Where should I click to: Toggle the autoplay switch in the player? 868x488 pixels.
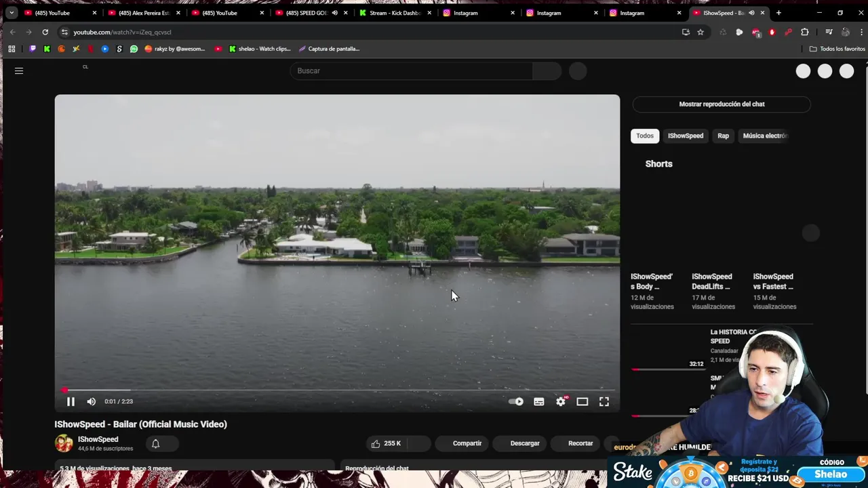pos(516,402)
